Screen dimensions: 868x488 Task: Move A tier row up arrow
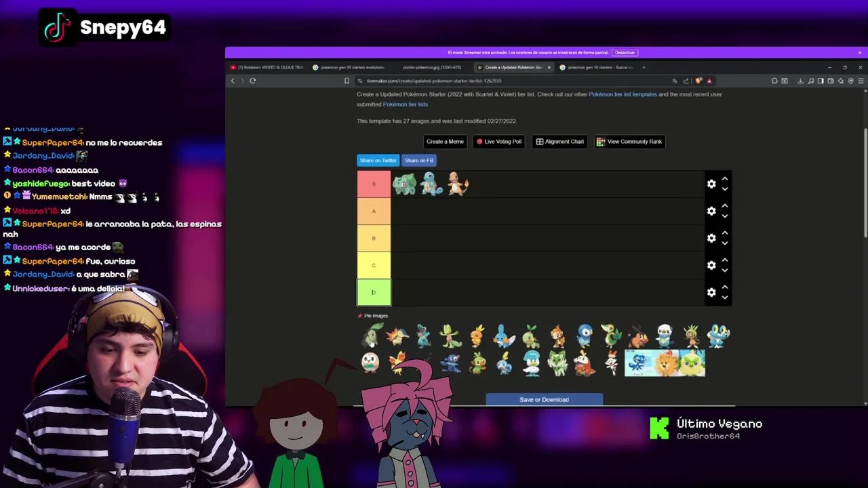[x=725, y=206]
